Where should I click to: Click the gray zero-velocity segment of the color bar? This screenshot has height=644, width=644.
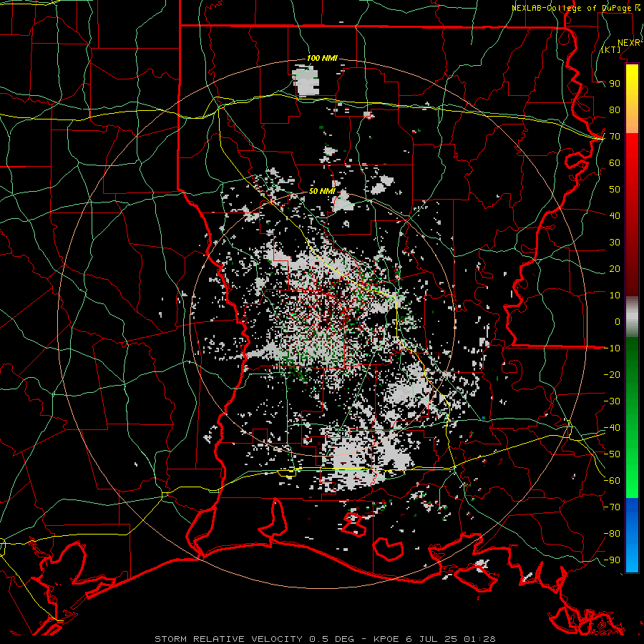coord(632,317)
